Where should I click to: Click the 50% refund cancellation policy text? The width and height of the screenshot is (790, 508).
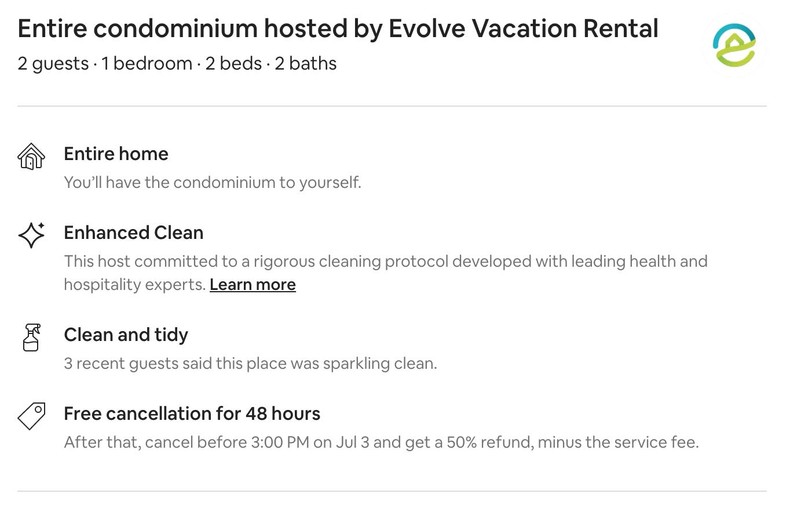coord(381,442)
